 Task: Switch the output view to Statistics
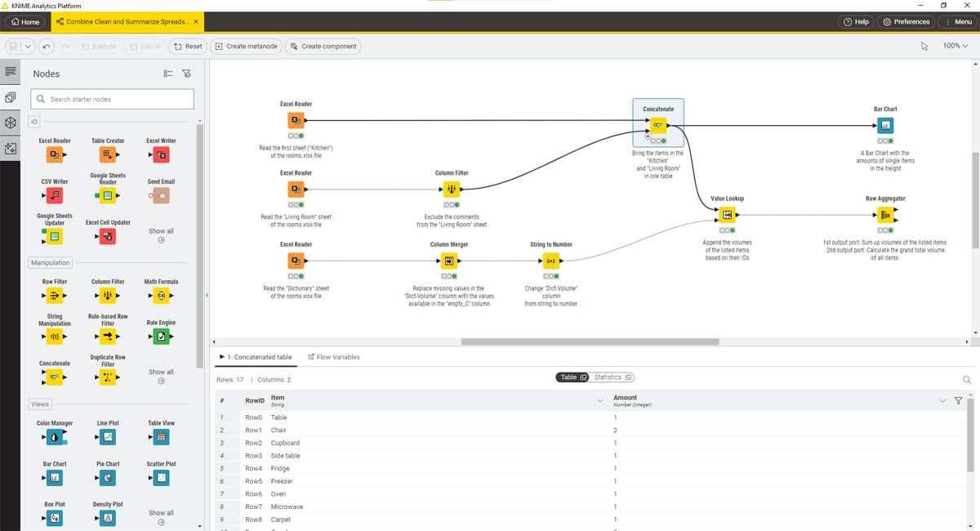(608, 377)
